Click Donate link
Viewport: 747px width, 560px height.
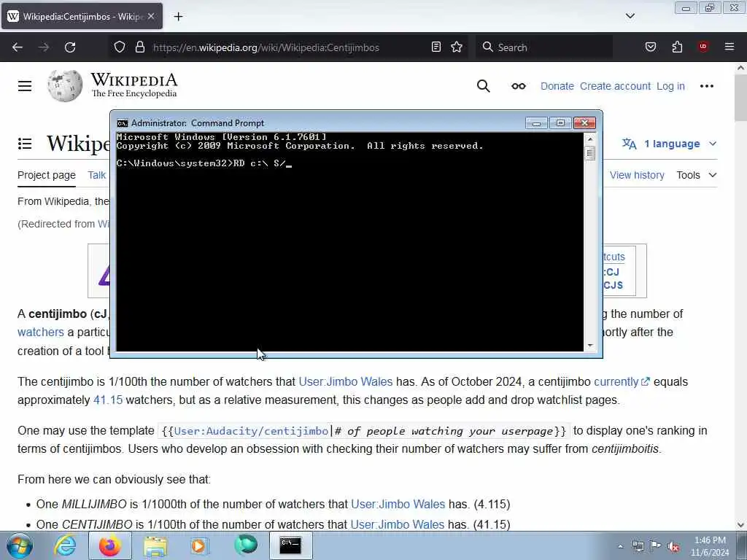[557, 86]
